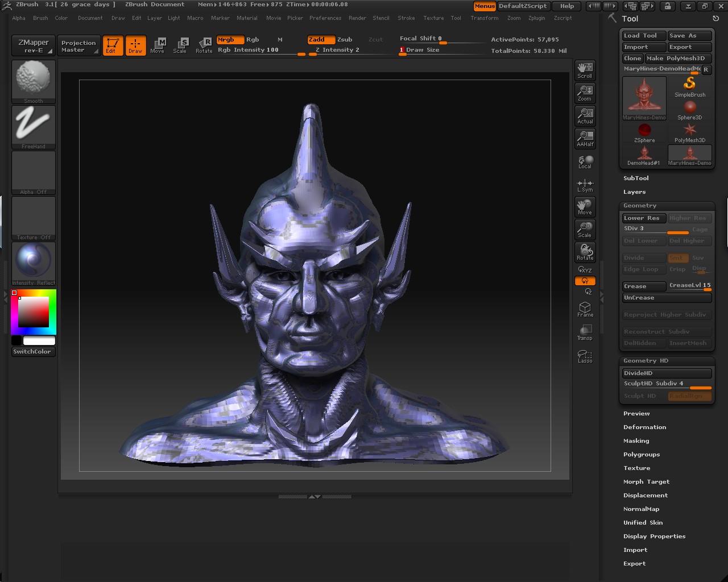Open the Preferences menu
This screenshot has height=582, width=728.
pyautogui.click(x=325, y=18)
